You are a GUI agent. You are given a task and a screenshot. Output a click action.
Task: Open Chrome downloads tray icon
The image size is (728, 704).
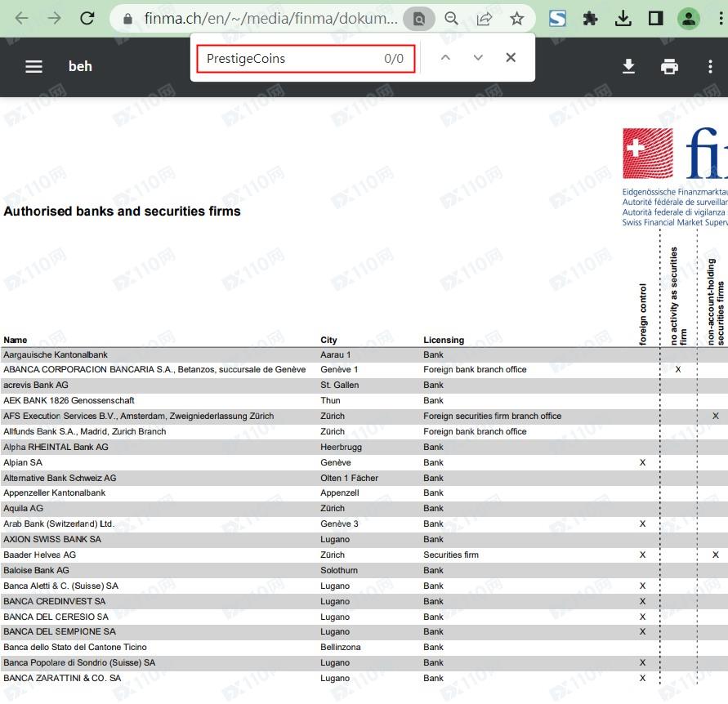coord(623,18)
